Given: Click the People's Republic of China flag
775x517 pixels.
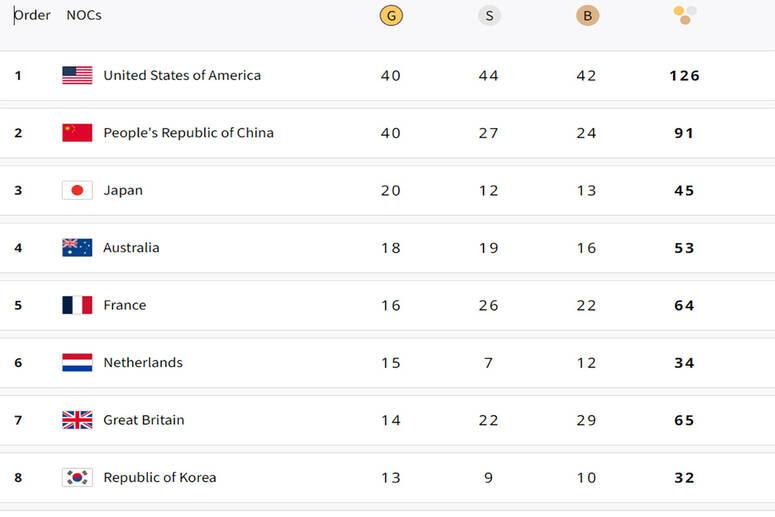Looking at the screenshot, I should (x=77, y=133).
